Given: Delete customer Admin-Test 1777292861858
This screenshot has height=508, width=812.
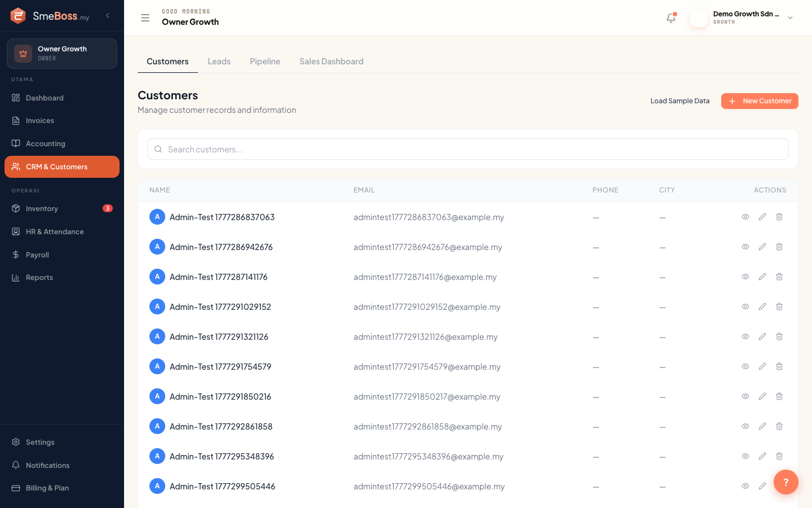Looking at the screenshot, I should (x=779, y=426).
